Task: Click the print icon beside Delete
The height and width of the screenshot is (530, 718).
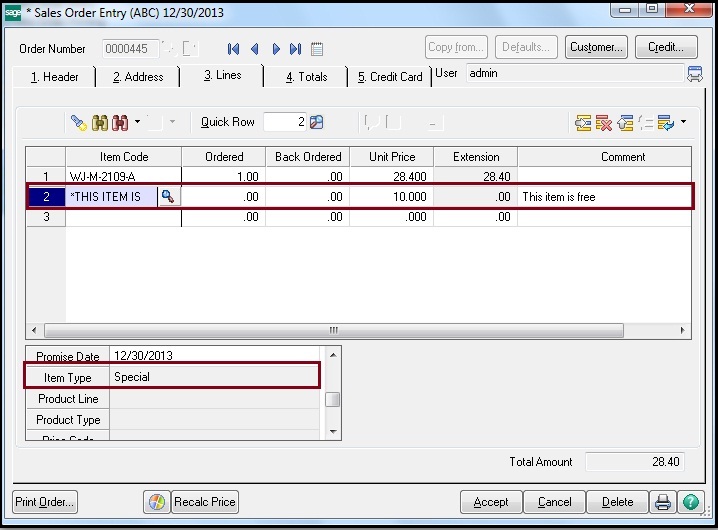Action: (x=663, y=502)
